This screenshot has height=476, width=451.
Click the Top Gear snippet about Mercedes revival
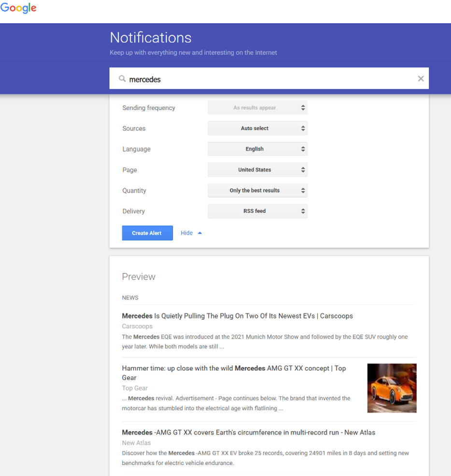tap(236, 403)
